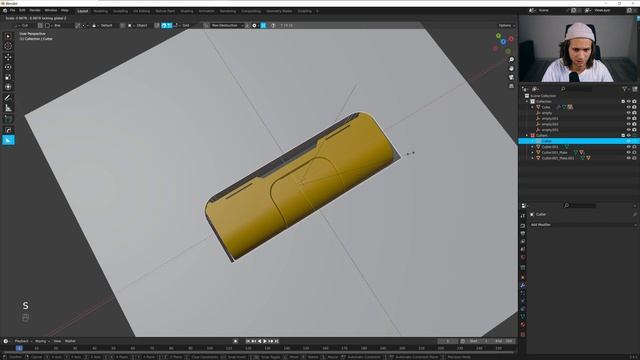Select the Measure tool in left toolbar
The height and width of the screenshot is (360, 640).
coord(8,108)
